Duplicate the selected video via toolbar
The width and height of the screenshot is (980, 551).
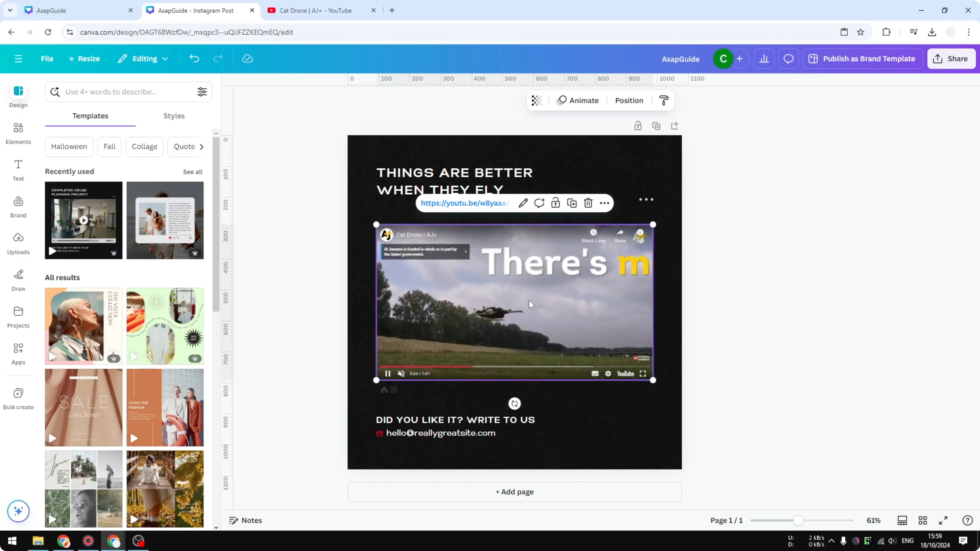tap(571, 203)
